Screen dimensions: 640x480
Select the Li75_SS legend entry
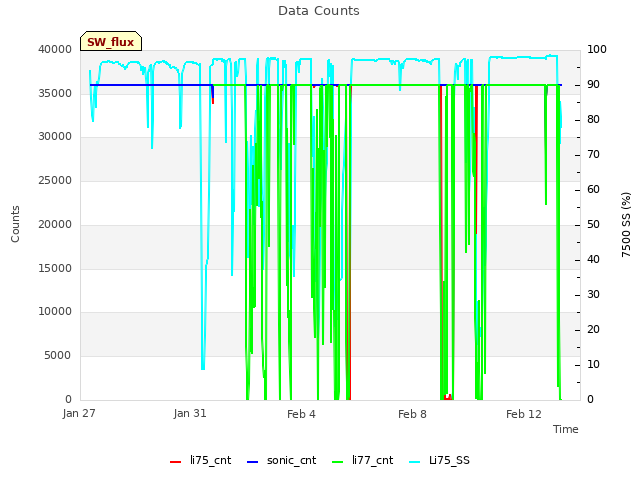tap(439, 461)
